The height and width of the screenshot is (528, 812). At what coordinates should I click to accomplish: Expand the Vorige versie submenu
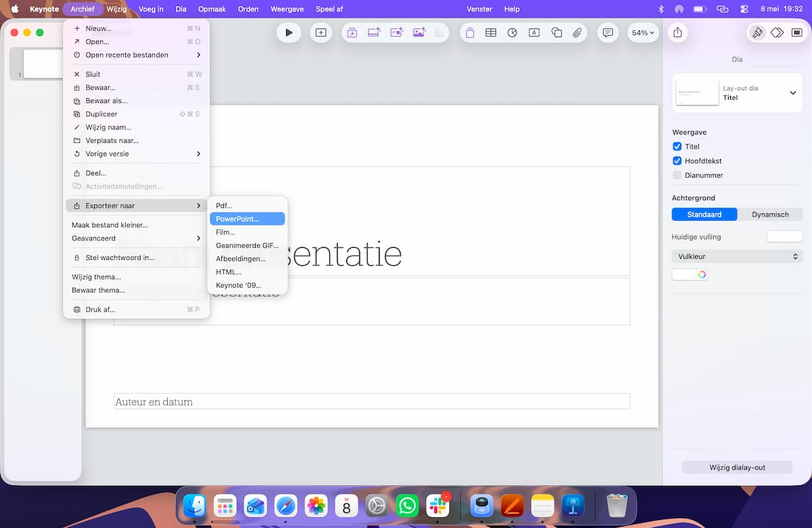pos(137,154)
